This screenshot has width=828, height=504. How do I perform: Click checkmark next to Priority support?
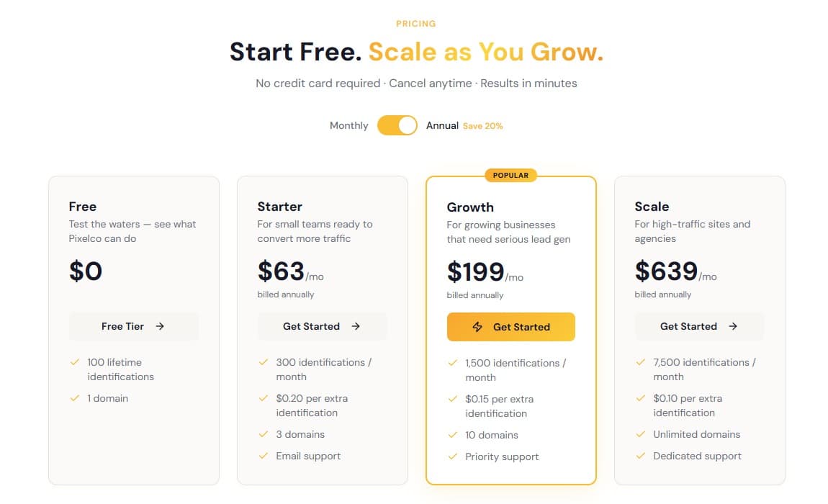[x=453, y=456]
